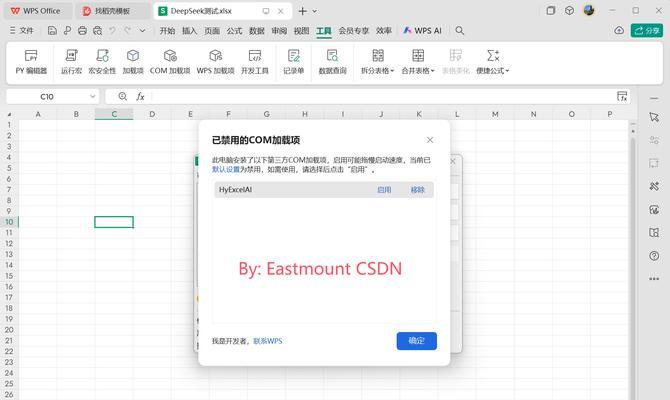The width and height of the screenshot is (670, 400).
Task: Click the Undo arrow
Action: click(112, 30)
